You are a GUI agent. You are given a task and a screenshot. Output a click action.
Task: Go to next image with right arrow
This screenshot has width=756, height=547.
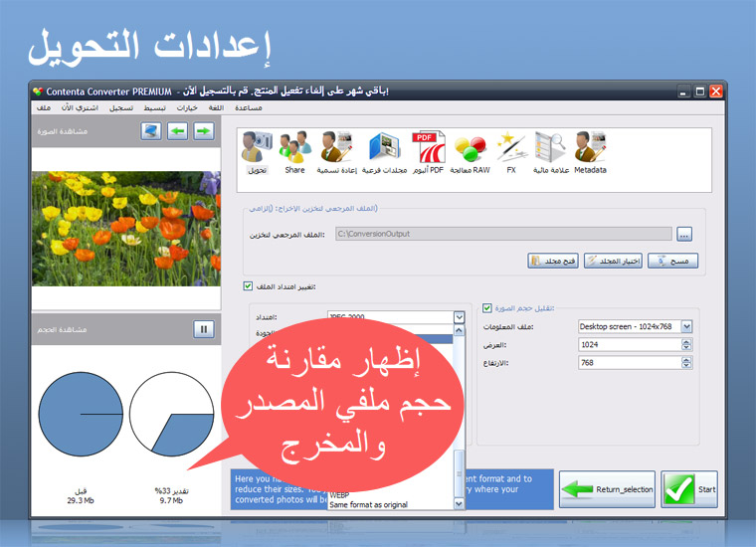click(x=204, y=131)
